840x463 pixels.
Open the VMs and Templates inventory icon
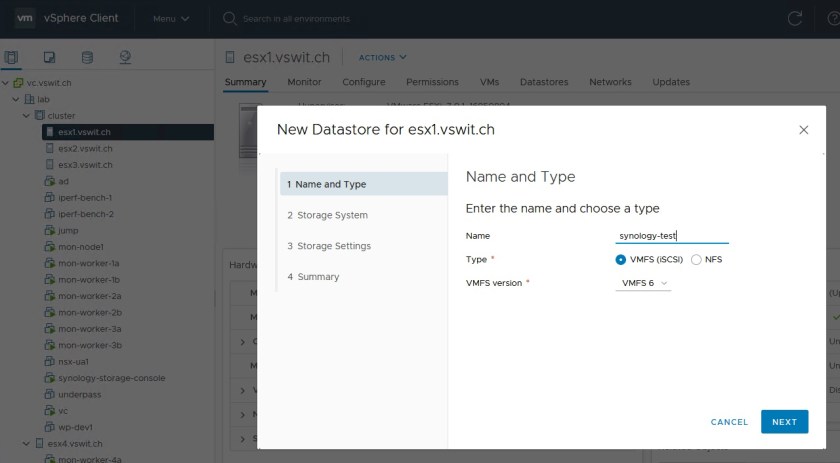coord(49,57)
